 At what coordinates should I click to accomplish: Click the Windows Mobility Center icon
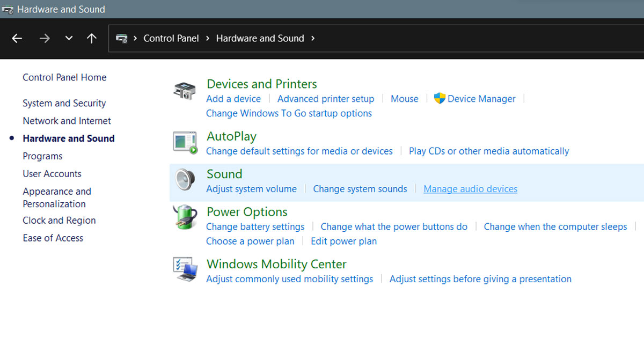tap(185, 270)
